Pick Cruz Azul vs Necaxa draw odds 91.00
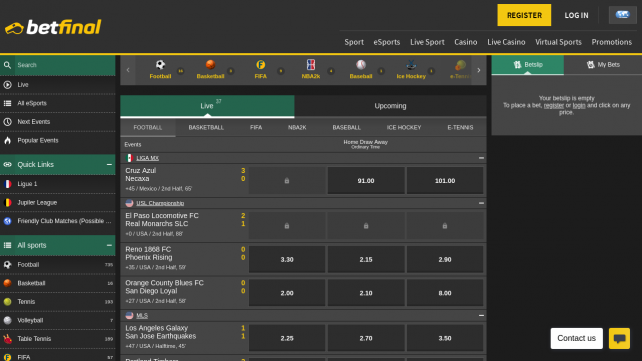 [366, 180]
